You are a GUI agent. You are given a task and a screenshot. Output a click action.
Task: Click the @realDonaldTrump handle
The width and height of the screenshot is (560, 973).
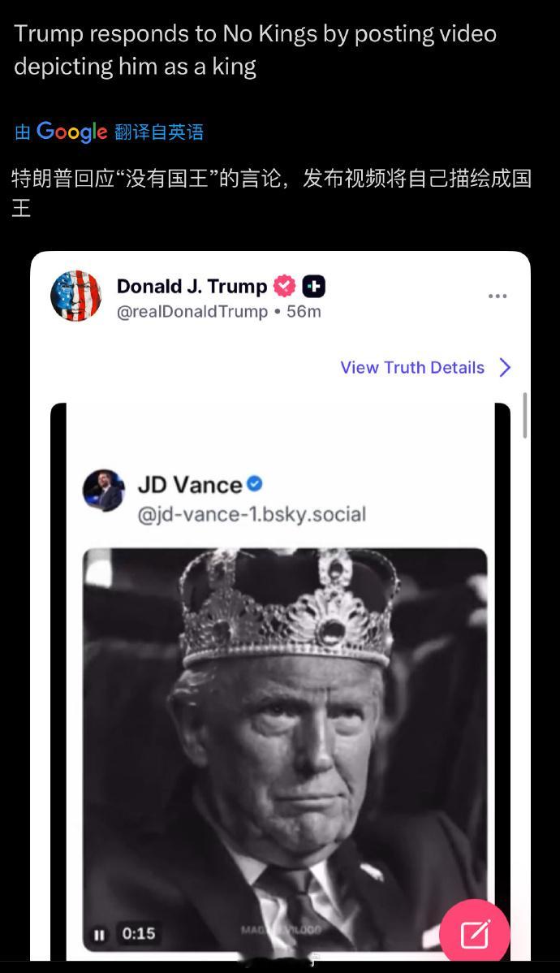click(x=192, y=312)
